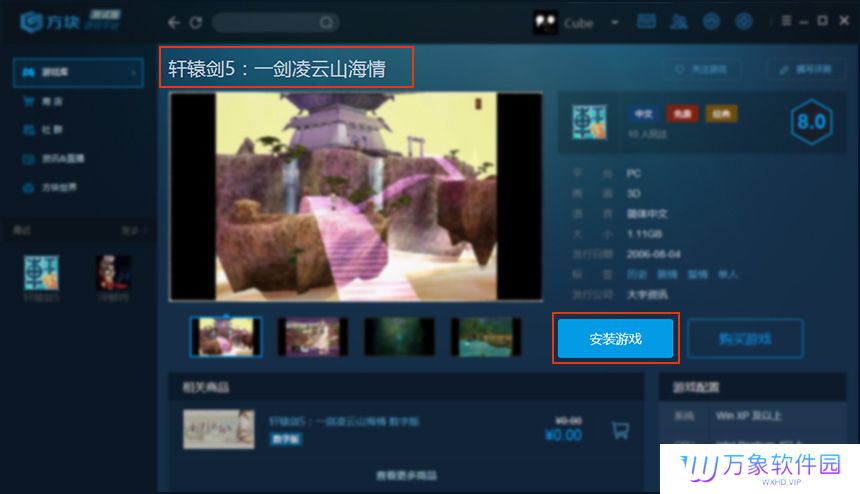The height and width of the screenshot is (494, 860).
Task: Select the game library sidebar item with gamepad icon
Action: pyautogui.click(x=78, y=72)
